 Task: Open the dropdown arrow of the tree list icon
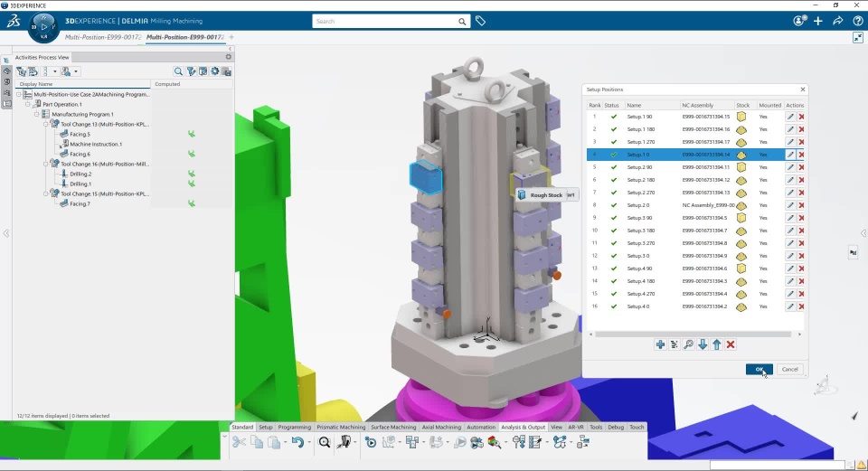pos(55,71)
